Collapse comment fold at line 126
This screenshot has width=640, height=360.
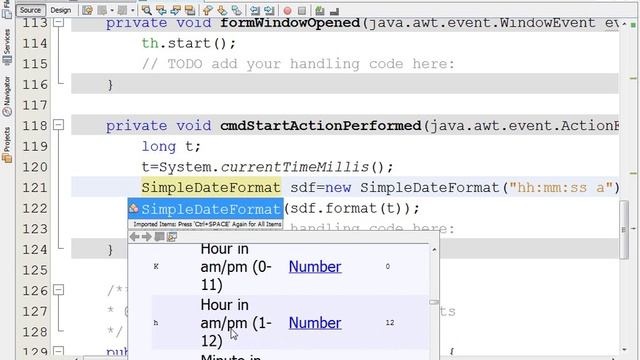click(59, 290)
